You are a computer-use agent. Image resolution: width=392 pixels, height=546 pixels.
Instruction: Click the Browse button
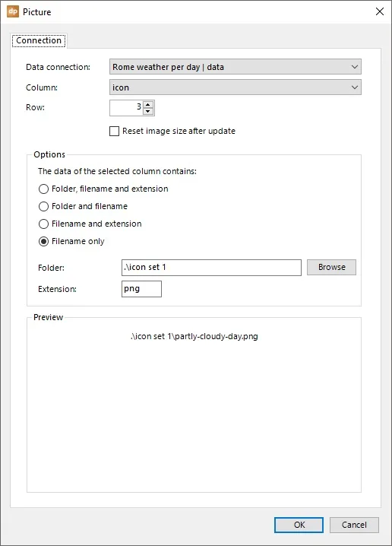point(331,268)
